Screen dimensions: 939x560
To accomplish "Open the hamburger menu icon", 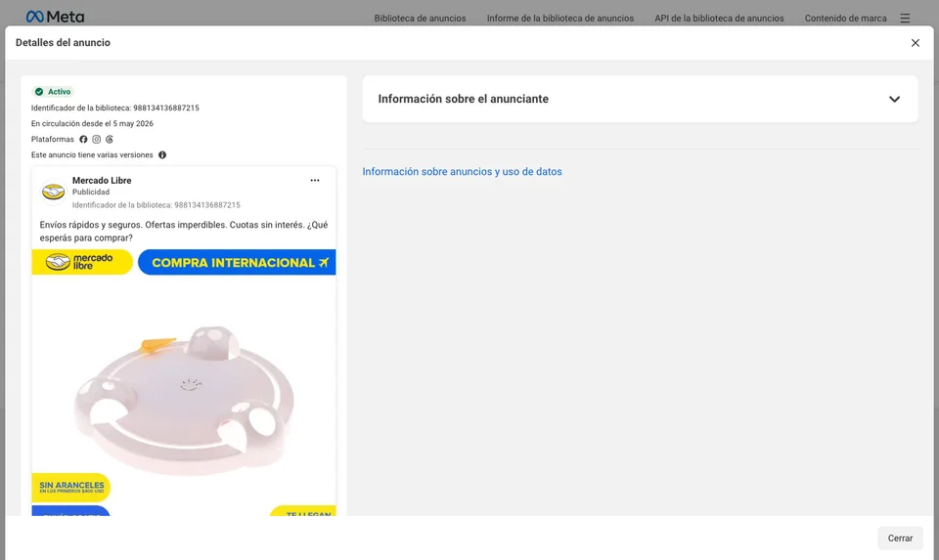I will (x=905, y=18).
